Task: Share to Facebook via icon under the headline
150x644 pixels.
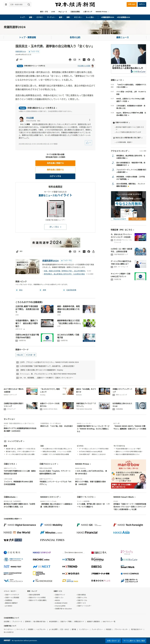Action: [89, 60]
